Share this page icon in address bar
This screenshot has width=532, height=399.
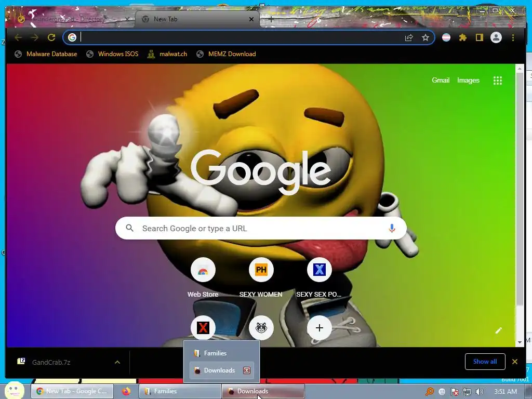[x=409, y=37]
